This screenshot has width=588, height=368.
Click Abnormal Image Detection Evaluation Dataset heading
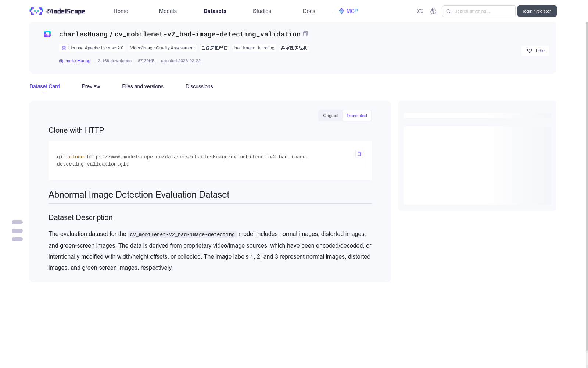click(x=139, y=195)
